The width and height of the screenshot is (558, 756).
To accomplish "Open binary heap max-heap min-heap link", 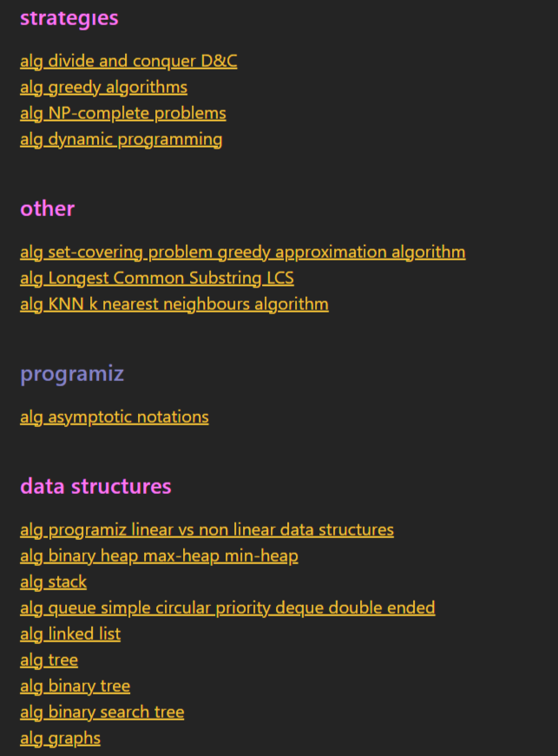I will click(159, 556).
